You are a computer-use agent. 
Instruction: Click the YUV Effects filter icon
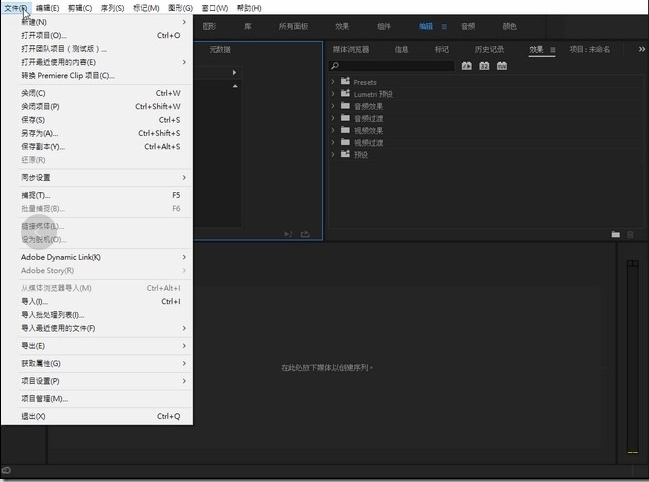click(x=502, y=66)
